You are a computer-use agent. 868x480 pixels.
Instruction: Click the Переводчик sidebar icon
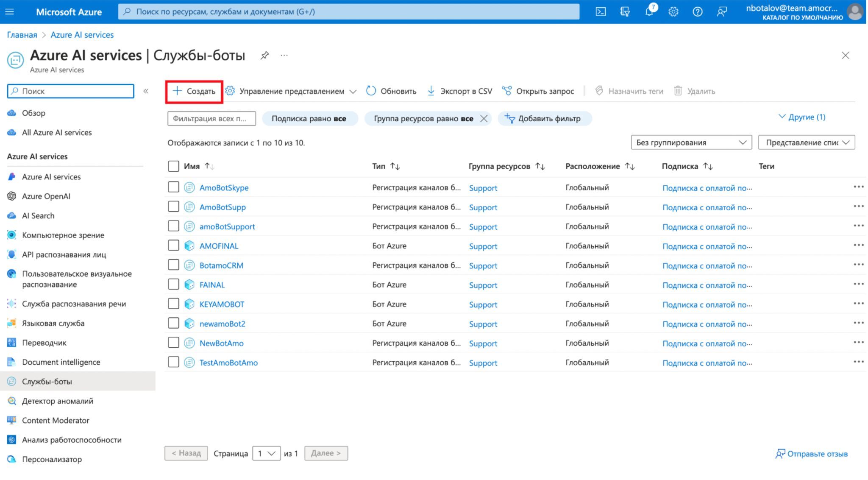tap(12, 342)
